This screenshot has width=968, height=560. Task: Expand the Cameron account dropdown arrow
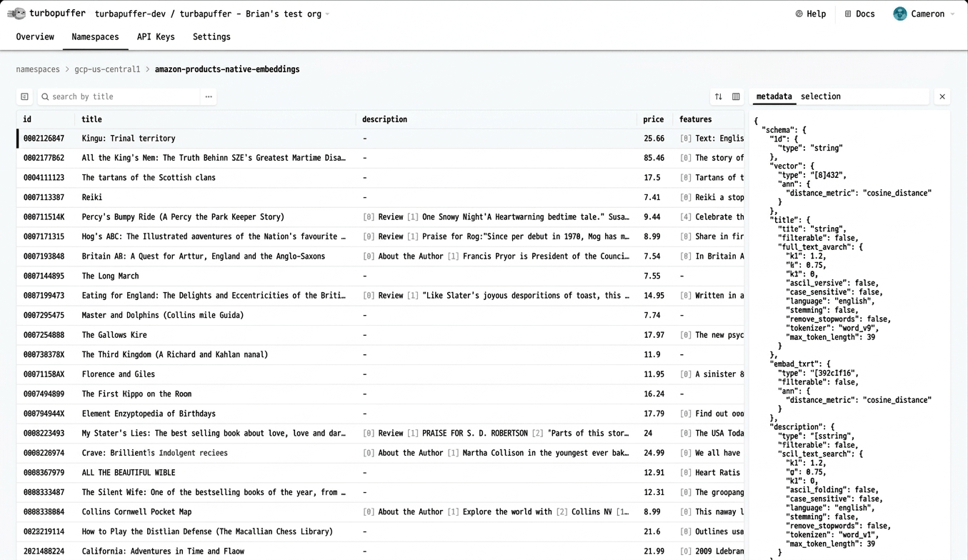point(952,14)
